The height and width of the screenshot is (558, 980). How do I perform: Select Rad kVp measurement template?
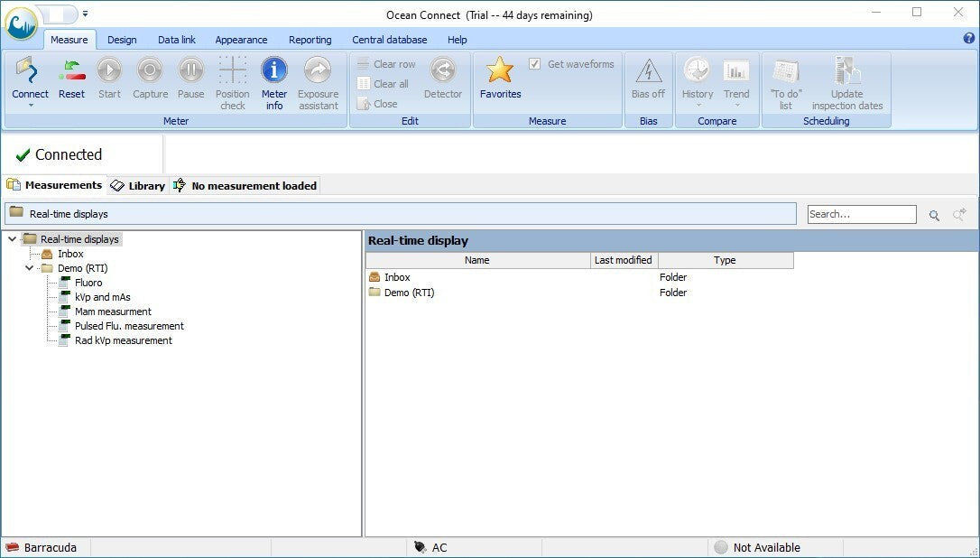(123, 339)
